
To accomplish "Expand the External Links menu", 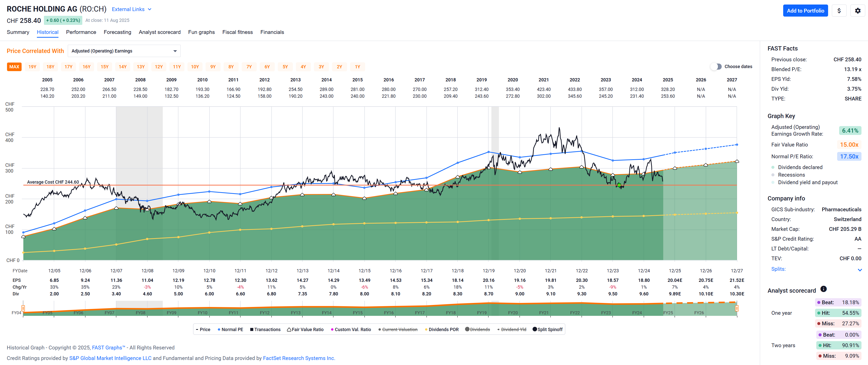I will [131, 10].
